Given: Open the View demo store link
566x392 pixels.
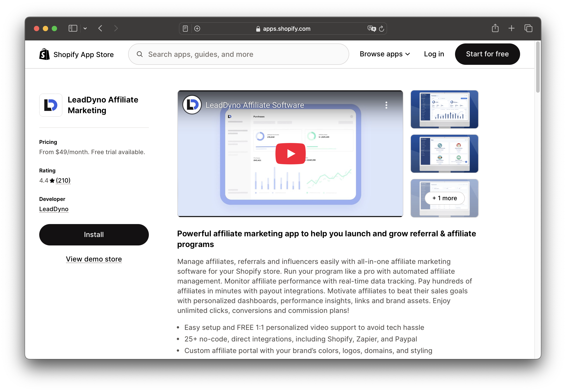Looking at the screenshot, I should 94,259.
